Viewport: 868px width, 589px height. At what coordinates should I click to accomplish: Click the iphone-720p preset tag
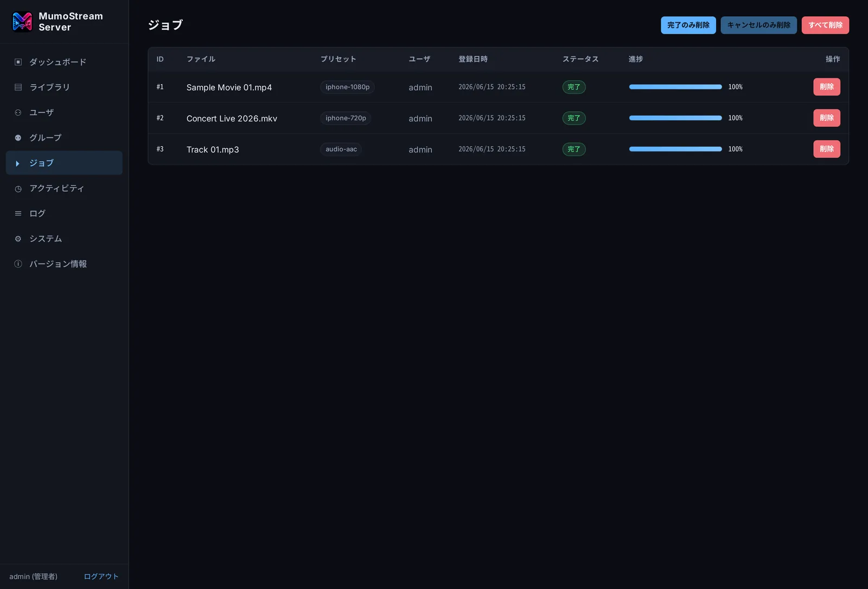pyautogui.click(x=346, y=118)
